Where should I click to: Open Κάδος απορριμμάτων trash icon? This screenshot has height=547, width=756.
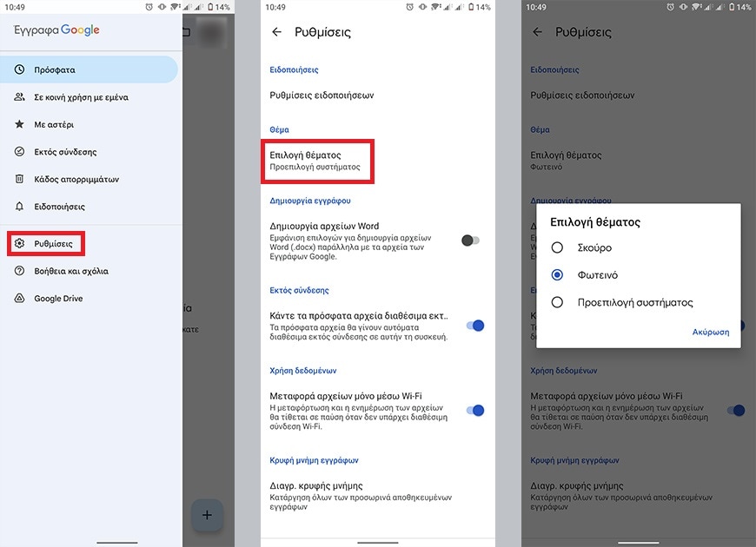pyautogui.click(x=19, y=180)
